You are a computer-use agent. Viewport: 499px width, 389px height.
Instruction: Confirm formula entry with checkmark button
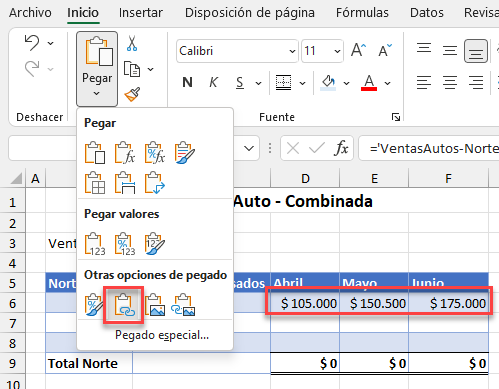[316, 148]
